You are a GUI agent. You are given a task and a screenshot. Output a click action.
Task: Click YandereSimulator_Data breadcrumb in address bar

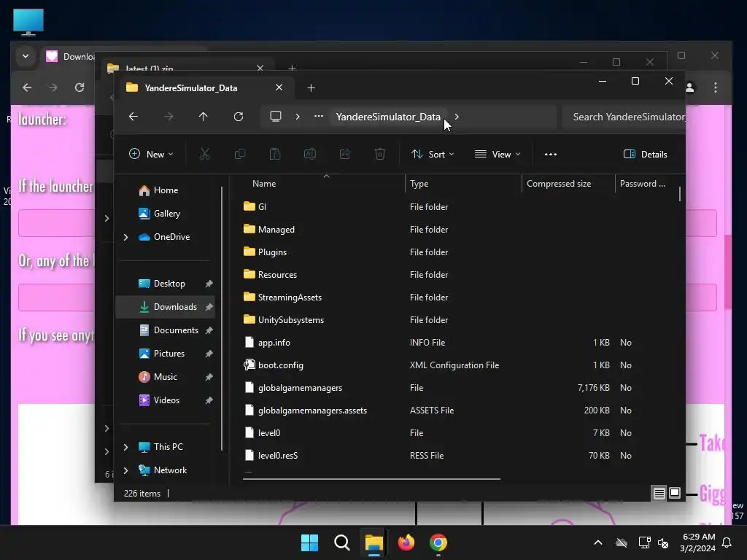point(388,117)
